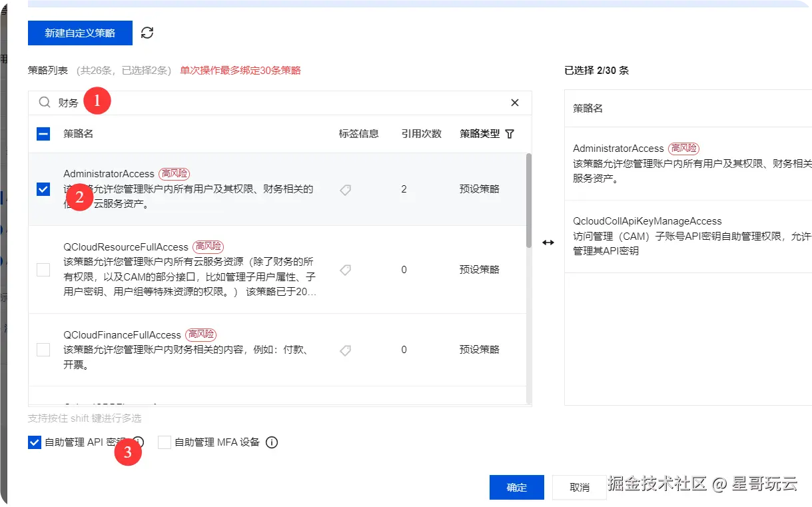Screen dimensions: 812x507
Task: Clear the search field with the X icon
Action: pos(515,103)
